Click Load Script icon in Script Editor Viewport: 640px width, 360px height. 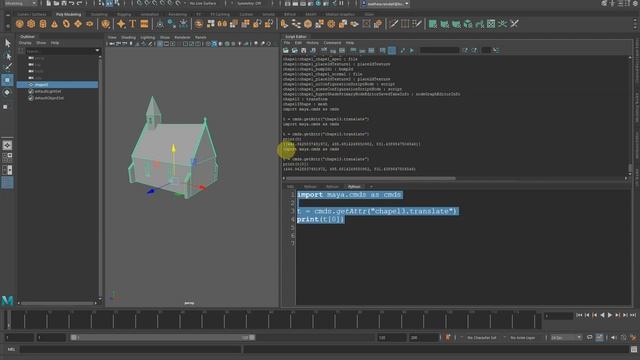click(286, 50)
